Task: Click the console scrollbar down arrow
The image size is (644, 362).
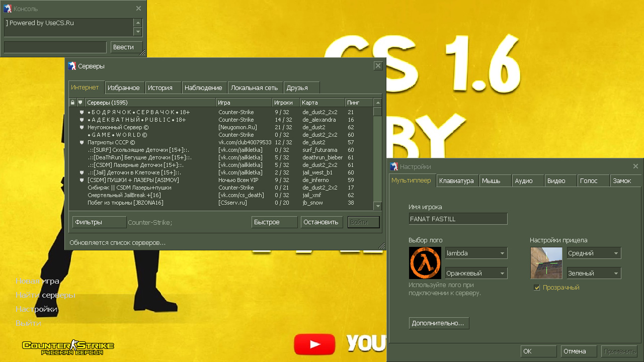Action: tap(137, 32)
